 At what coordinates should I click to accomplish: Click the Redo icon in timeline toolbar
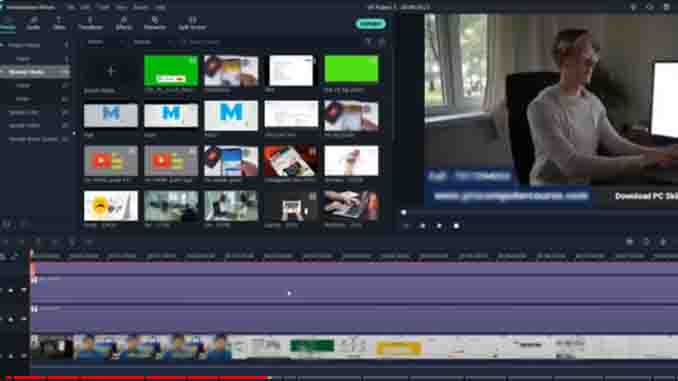pos(21,242)
